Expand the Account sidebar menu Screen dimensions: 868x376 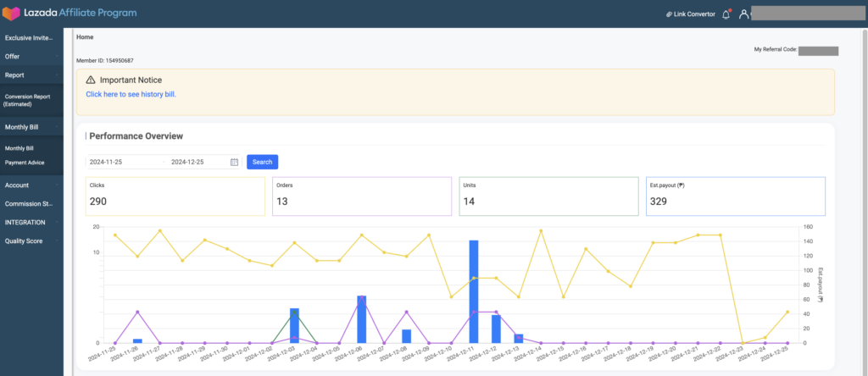click(x=31, y=185)
